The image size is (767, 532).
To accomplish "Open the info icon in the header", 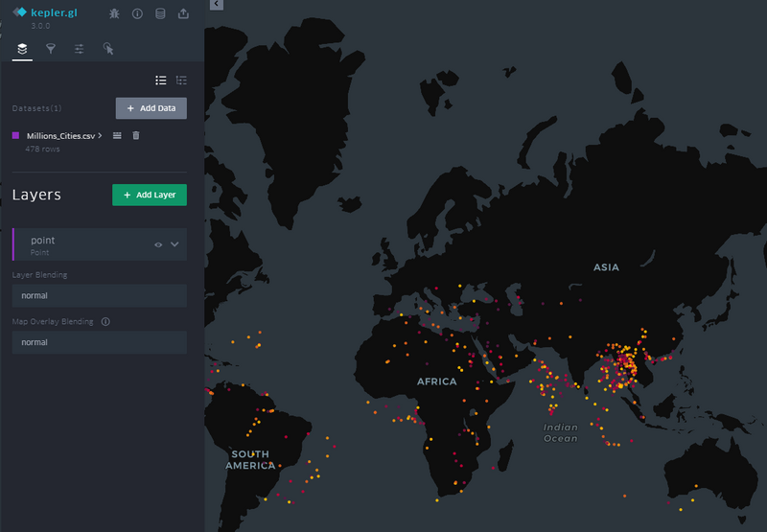I will tap(137, 13).
